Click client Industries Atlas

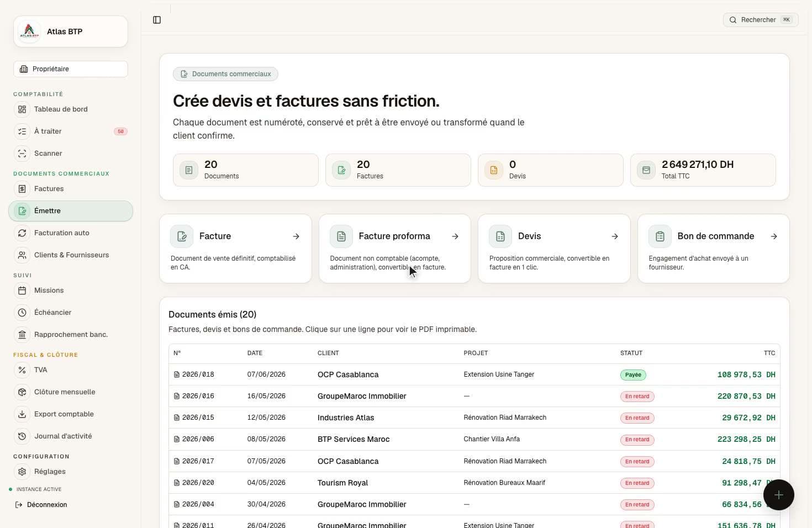(x=346, y=418)
